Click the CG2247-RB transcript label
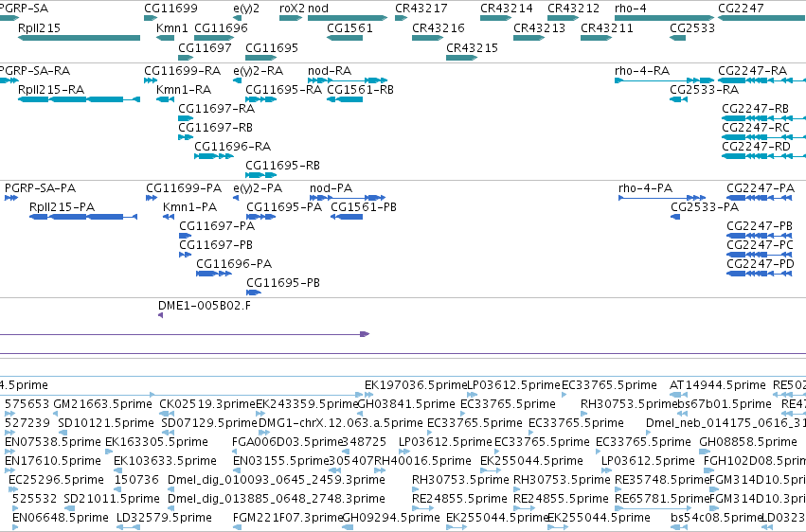The image size is (806, 532). click(755, 109)
